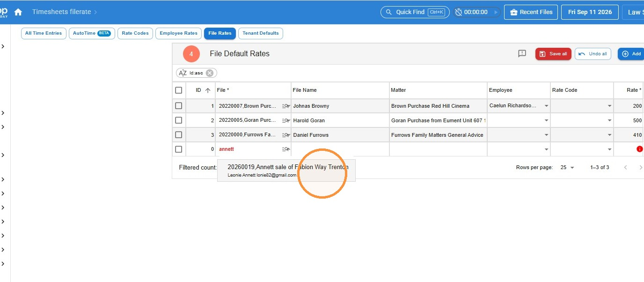The width and height of the screenshot is (644, 282).
Task: Open Recent Files
Action: pyautogui.click(x=531, y=12)
